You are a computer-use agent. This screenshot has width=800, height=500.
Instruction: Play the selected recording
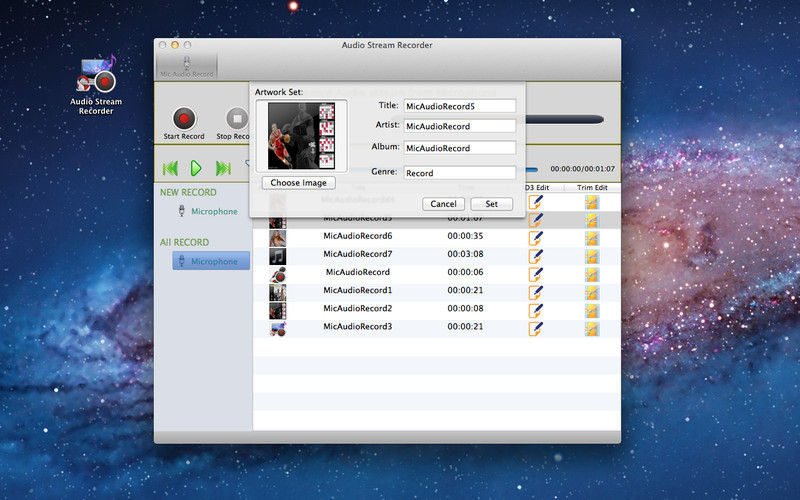tap(196, 168)
